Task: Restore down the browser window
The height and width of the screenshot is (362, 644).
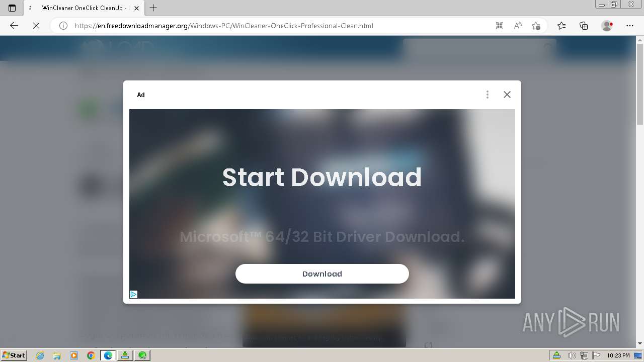Action: point(614,5)
